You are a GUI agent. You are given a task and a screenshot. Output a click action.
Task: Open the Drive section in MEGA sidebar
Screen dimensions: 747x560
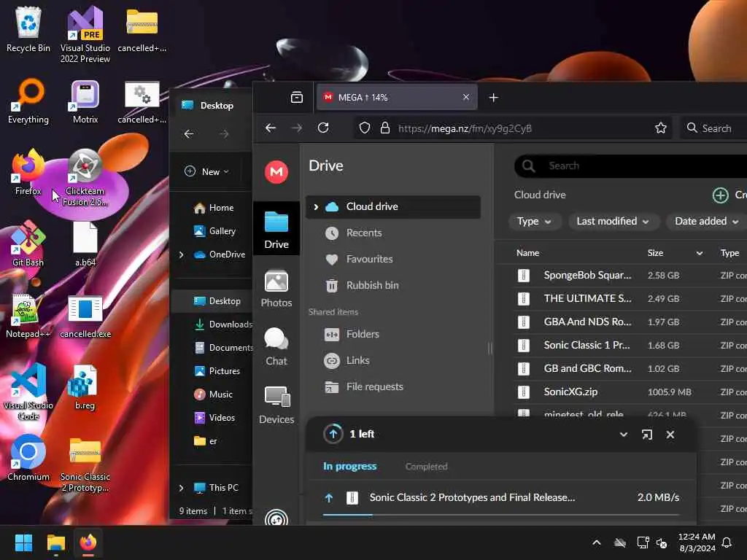[276, 230]
